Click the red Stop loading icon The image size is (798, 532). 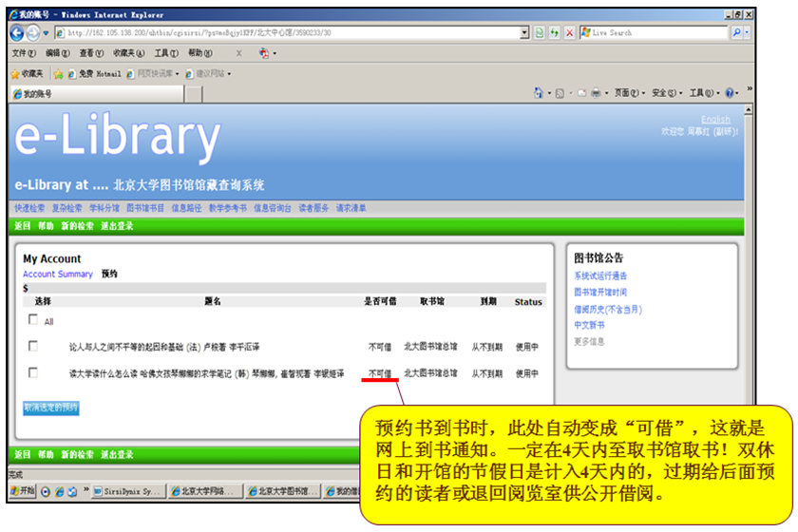[569, 33]
